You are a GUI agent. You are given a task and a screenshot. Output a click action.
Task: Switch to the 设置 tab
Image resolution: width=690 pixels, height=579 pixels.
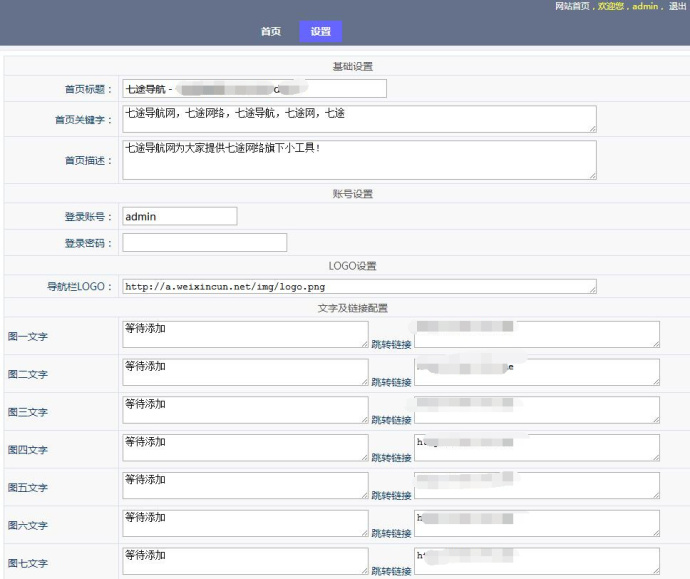click(320, 31)
